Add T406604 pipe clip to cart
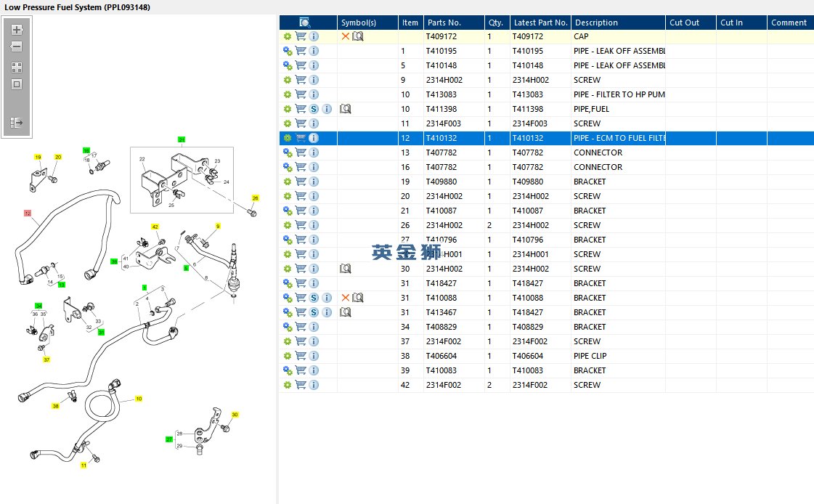Viewport: 814px width, 504px height. [x=300, y=356]
